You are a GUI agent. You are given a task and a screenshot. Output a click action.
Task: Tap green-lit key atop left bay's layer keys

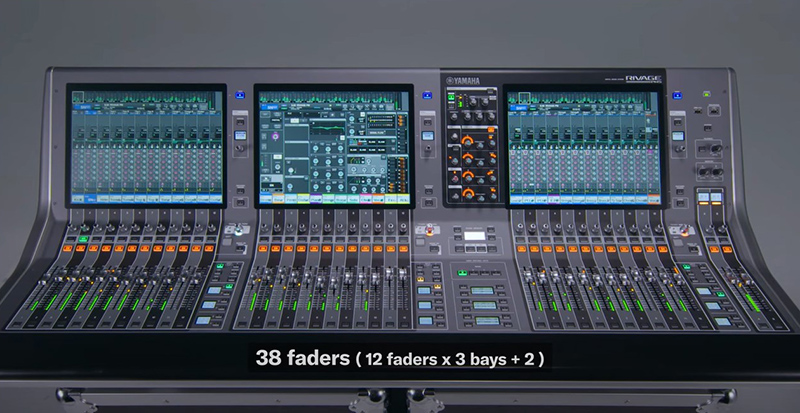point(220,266)
